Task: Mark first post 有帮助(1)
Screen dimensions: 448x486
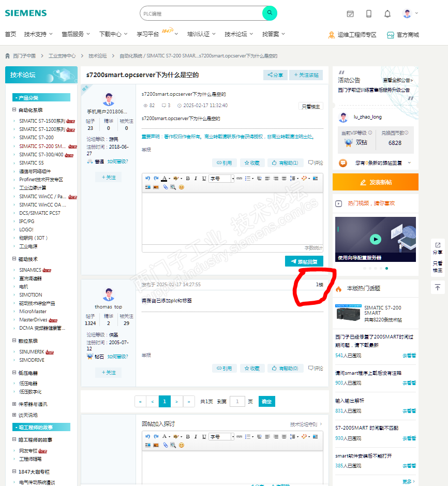Action: (x=285, y=163)
